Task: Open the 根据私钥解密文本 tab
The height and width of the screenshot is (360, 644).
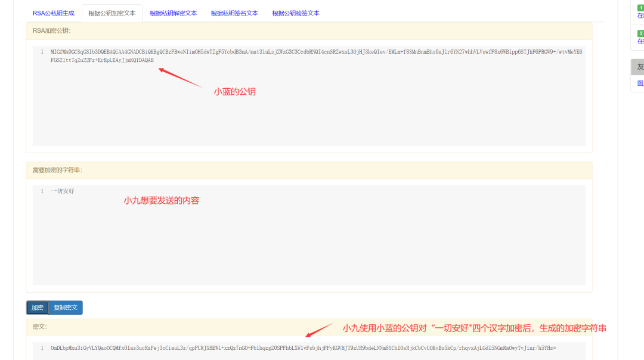Action: (x=174, y=13)
